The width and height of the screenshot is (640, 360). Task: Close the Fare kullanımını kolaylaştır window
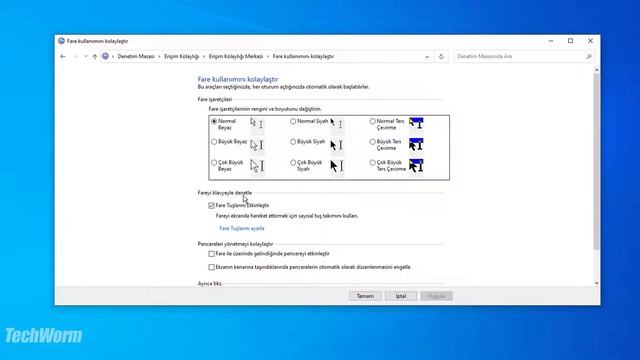click(x=590, y=41)
